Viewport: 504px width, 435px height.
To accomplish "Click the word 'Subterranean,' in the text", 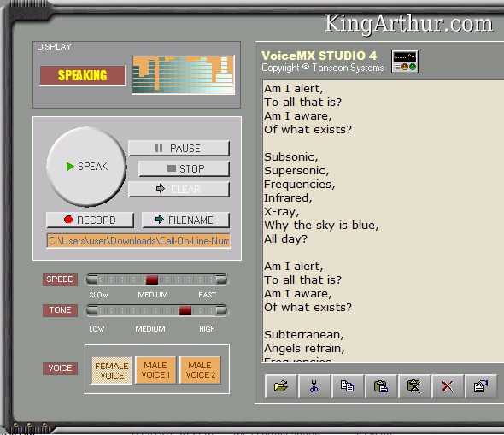I will (x=304, y=335).
